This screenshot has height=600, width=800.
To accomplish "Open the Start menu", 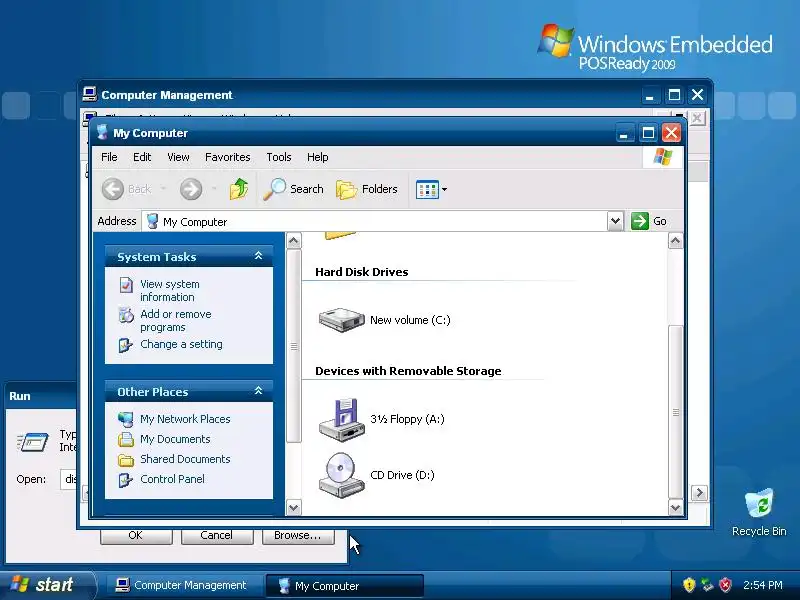I will (x=47, y=585).
